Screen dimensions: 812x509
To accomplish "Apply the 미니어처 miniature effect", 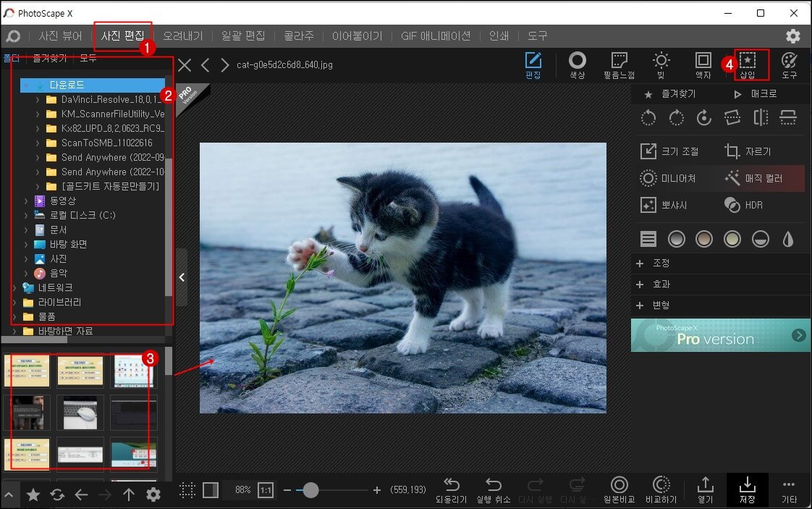I will coord(668,178).
